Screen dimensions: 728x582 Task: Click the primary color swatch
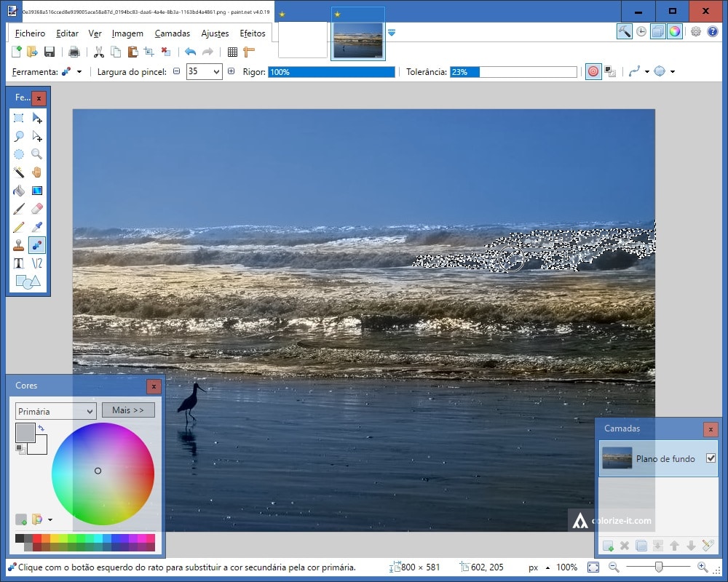(x=25, y=432)
